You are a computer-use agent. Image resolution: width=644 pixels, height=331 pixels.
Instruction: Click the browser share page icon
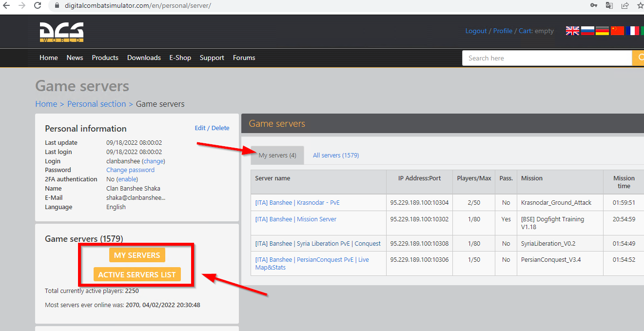(624, 6)
